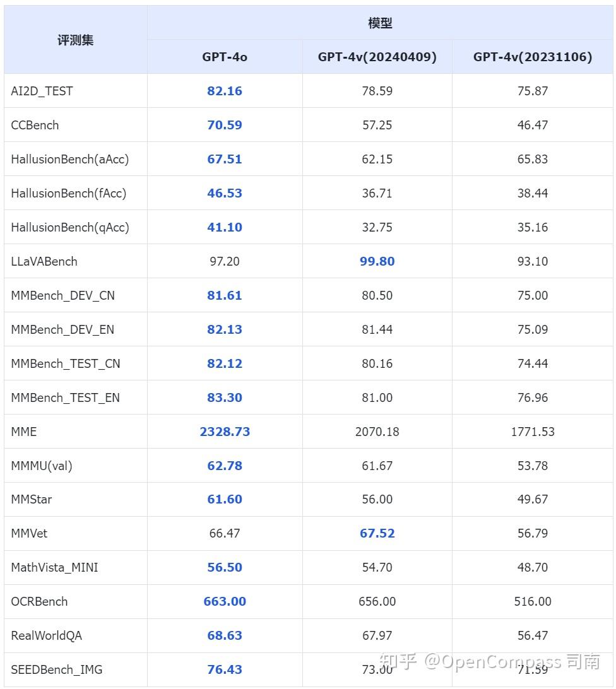This screenshot has width=616, height=689.
Task: Select the LLaVABench row label
Action: pos(44,261)
